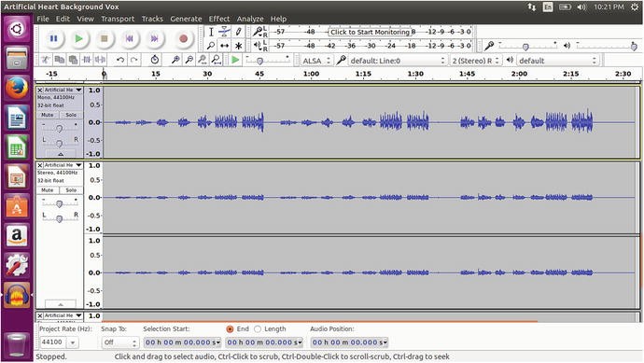Select the Multi-tool asterisk icon
Viewport: 644px width, 363px height.
[x=238, y=46]
